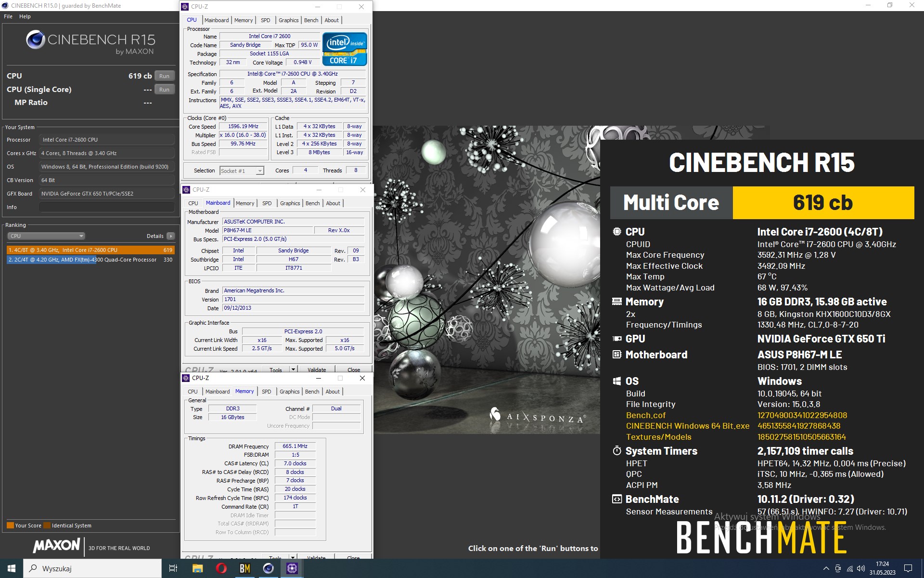The width and height of the screenshot is (924, 578).
Task: Expand the Tools dropdown arrow in Memory window
Action: point(293,557)
